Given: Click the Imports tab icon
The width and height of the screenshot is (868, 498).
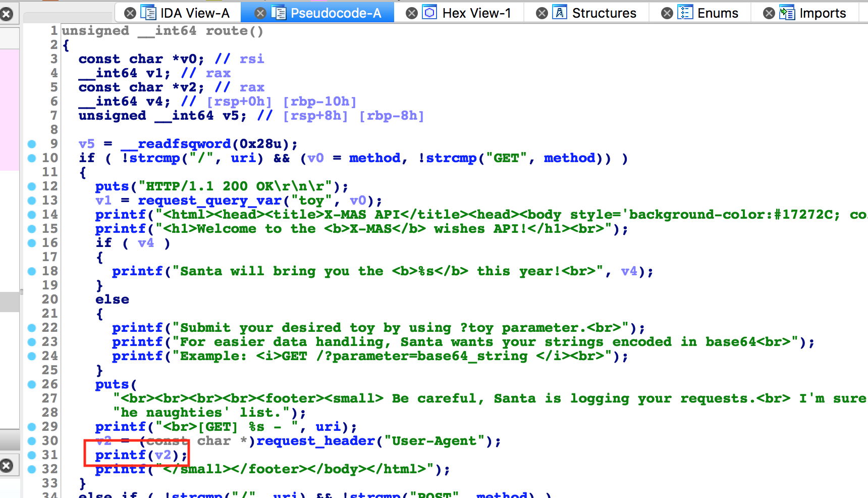Looking at the screenshot, I should click(787, 13).
